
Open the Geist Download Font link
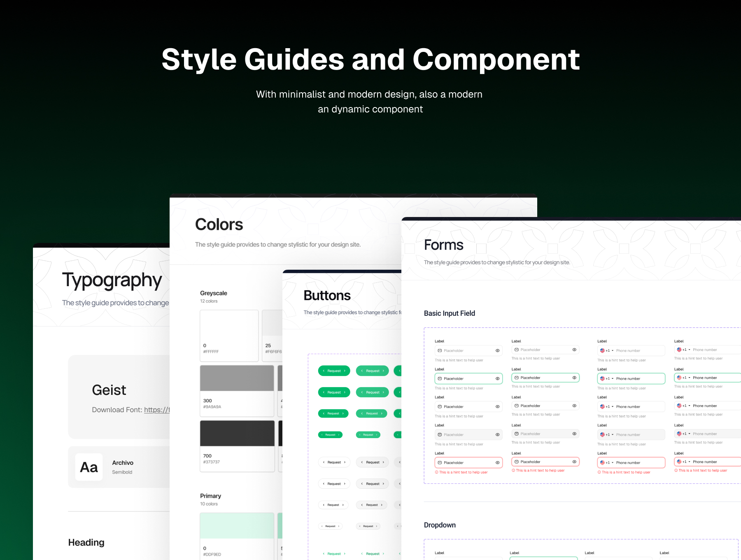(x=156, y=410)
